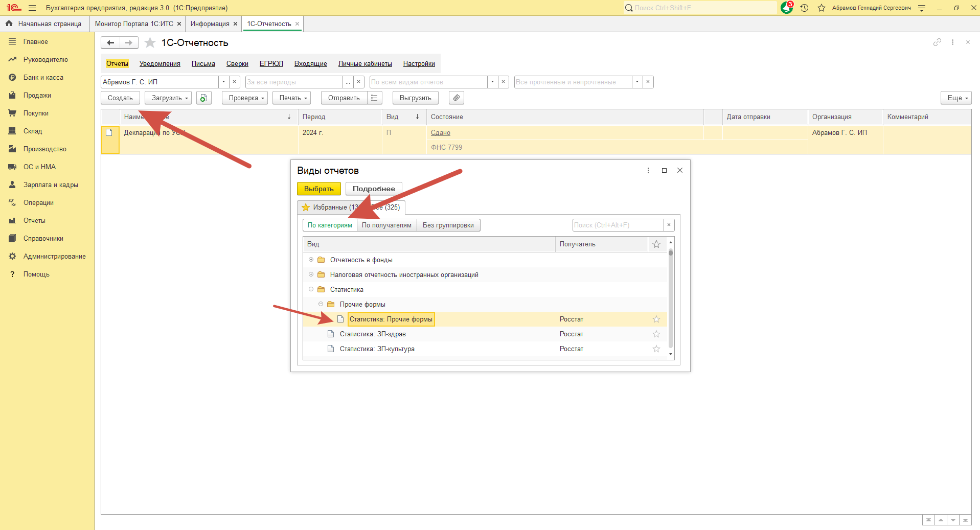Click the report types list scrollbar
980x530 pixels.
coord(670,296)
